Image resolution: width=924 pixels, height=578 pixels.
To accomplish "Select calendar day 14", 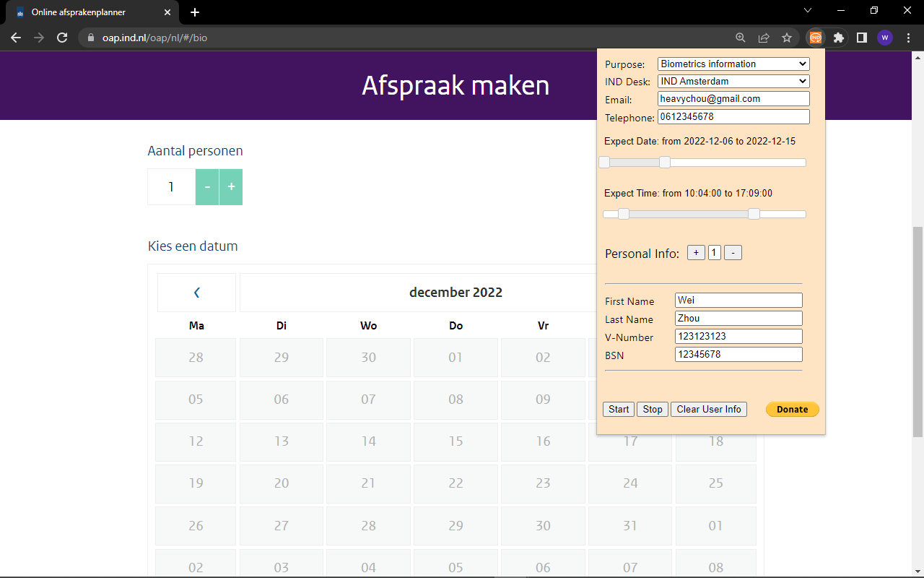I will 369,441.
